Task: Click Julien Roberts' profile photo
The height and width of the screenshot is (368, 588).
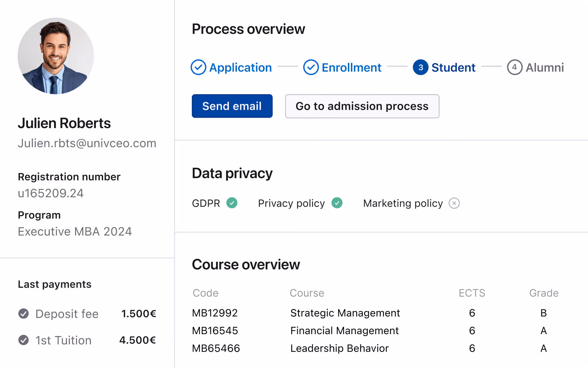Action: click(x=56, y=56)
